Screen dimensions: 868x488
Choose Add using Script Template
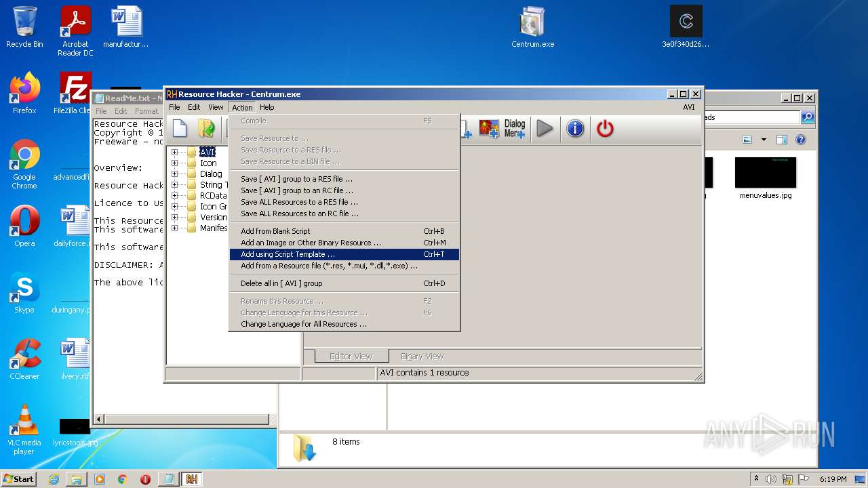click(344, 254)
